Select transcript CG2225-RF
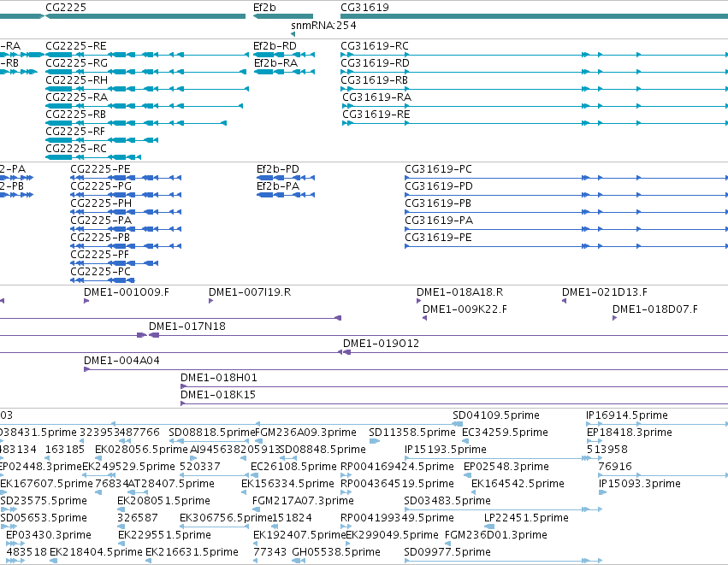Image resolution: width=728 pixels, height=565 pixels. pos(75,132)
